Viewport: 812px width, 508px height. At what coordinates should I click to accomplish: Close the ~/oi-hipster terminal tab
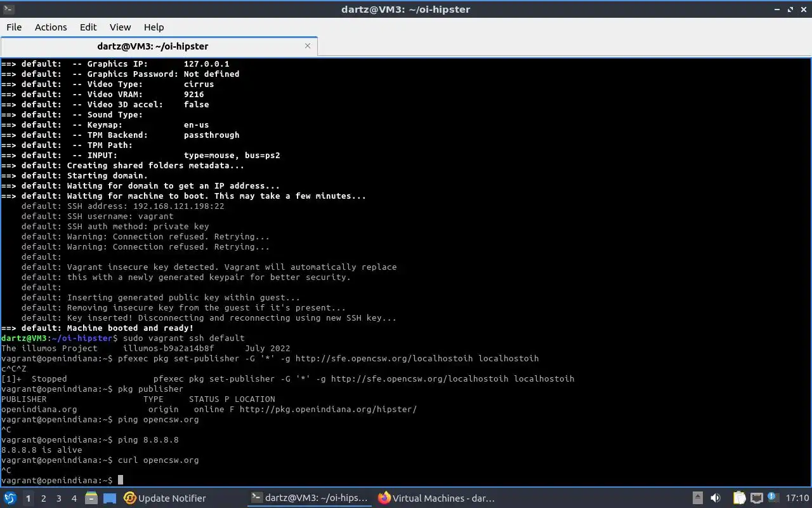(x=308, y=46)
